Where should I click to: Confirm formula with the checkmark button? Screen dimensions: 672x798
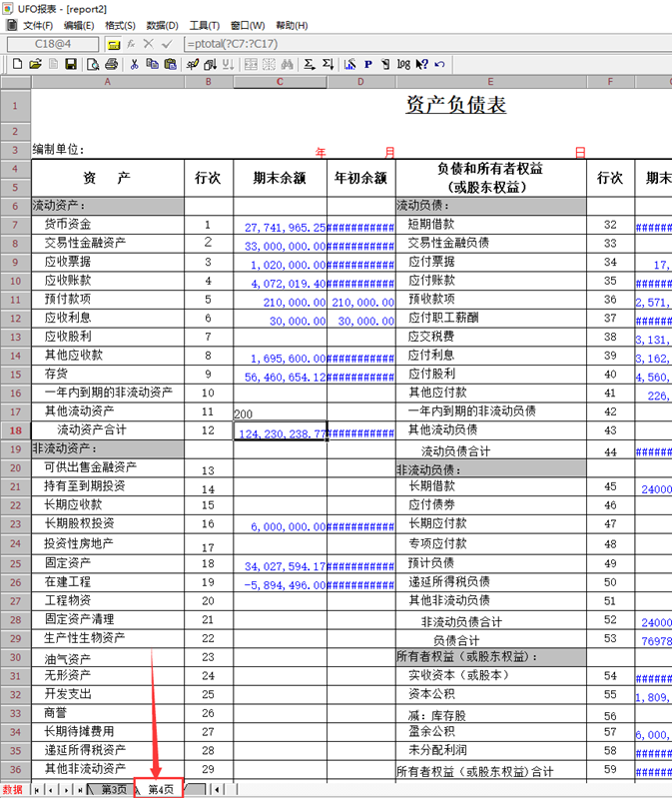(167, 44)
